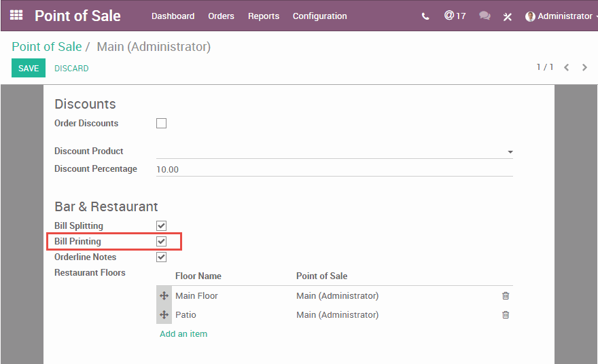
Task: Open the @17 mentions notifications
Action: click(x=455, y=16)
